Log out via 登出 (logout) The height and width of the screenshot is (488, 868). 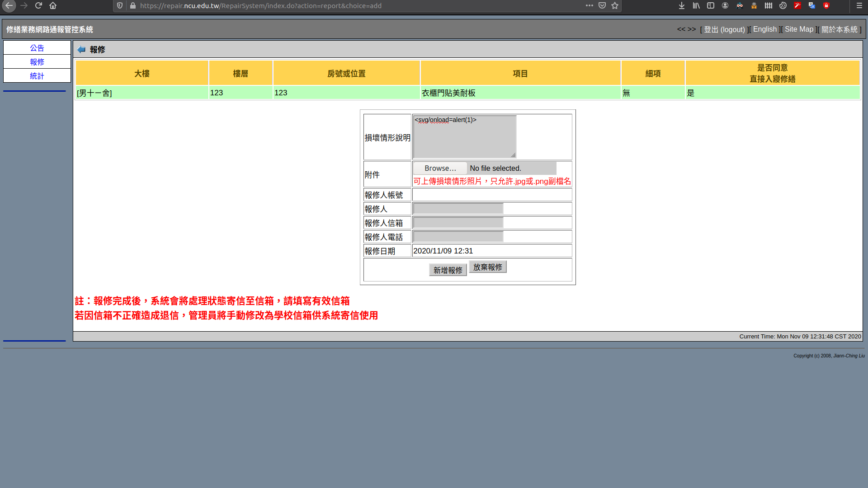[x=724, y=29]
